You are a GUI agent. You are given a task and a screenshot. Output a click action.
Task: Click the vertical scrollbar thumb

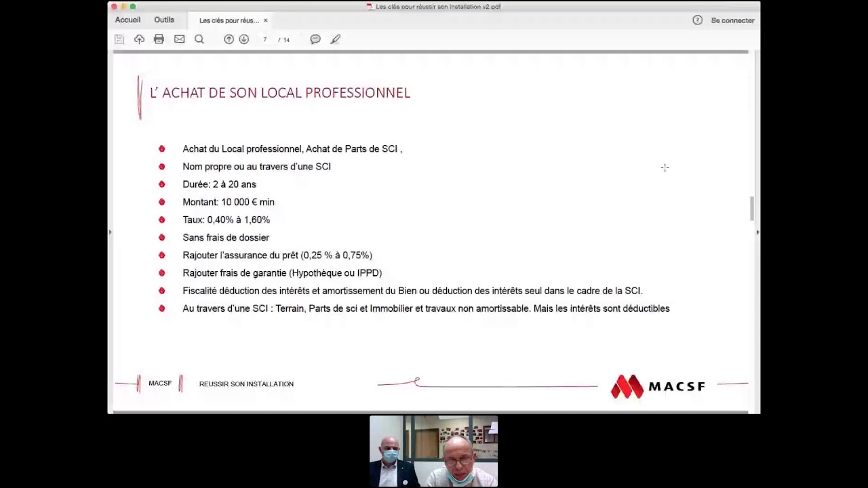point(751,208)
